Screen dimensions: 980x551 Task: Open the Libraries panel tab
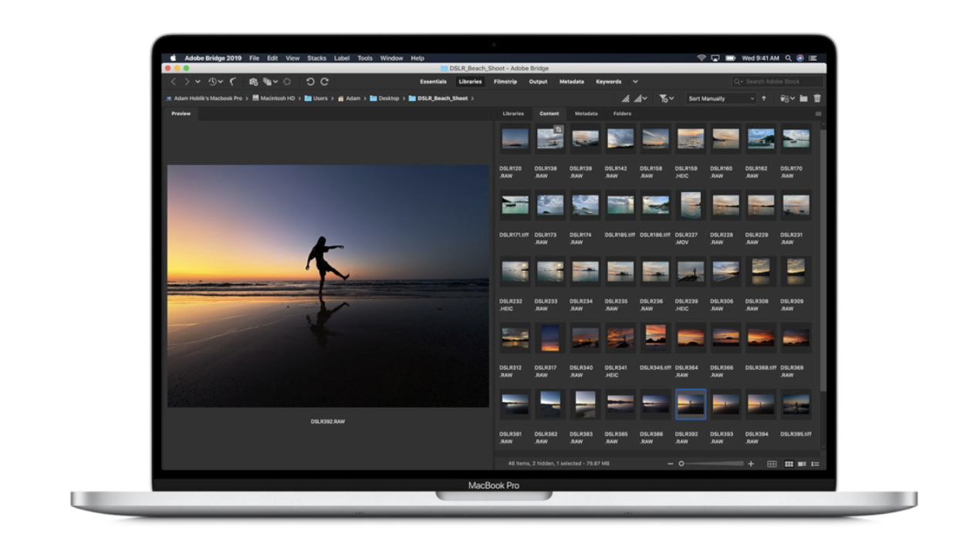513,113
